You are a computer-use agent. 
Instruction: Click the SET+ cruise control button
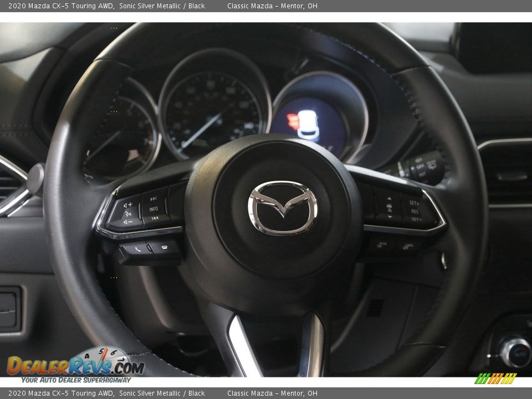tap(414, 203)
